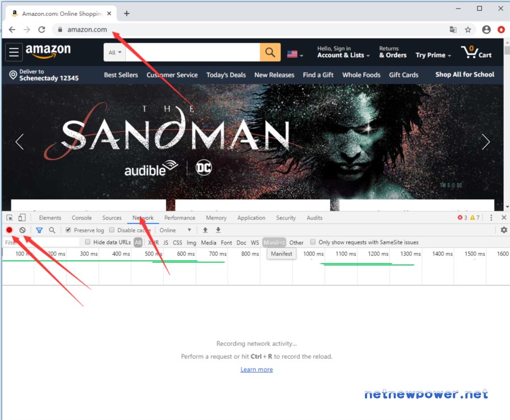Viewport: 510px width, 420px height.
Task: Filter requests by JS
Action: [165, 243]
